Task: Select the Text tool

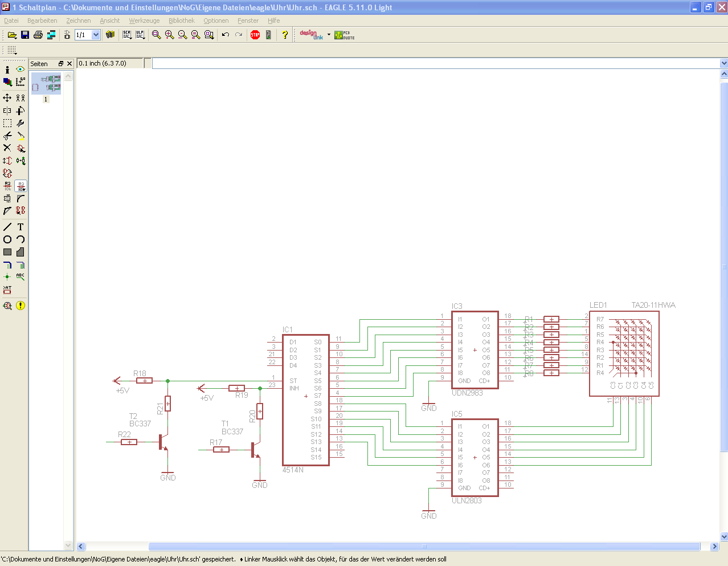Action: [x=21, y=227]
